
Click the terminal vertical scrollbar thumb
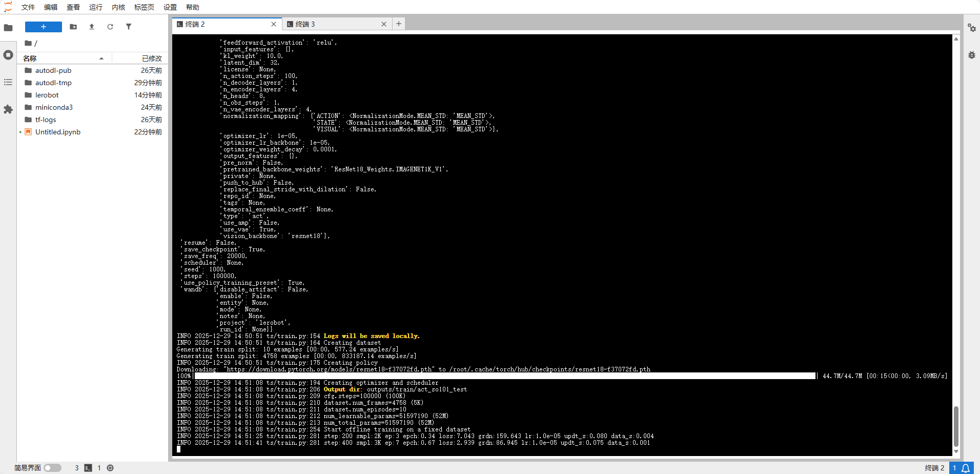pos(956,426)
